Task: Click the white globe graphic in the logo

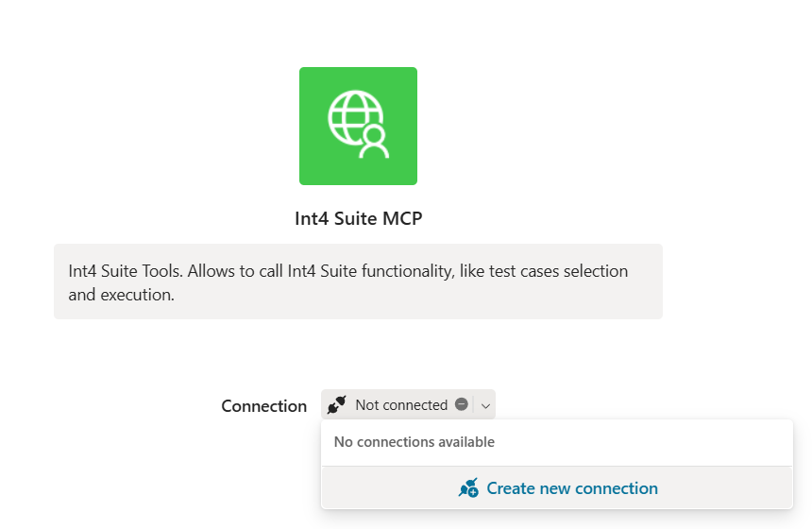Action: point(354,118)
